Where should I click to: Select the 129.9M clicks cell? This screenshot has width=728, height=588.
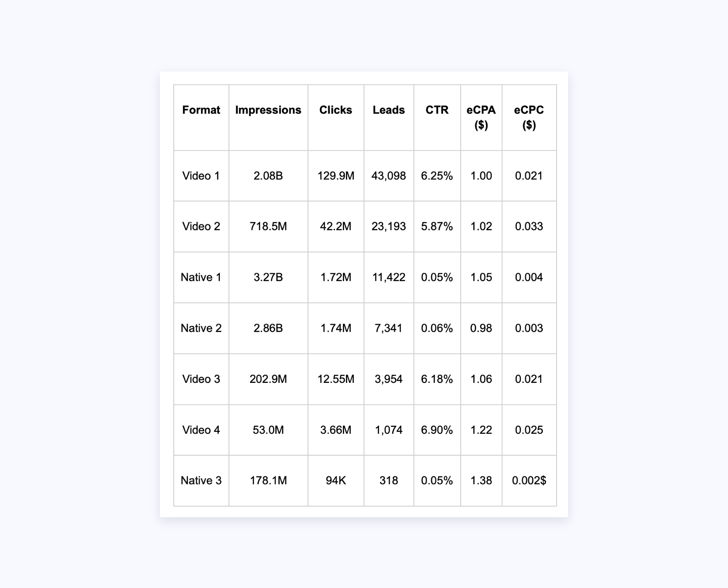click(x=336, y=176)
